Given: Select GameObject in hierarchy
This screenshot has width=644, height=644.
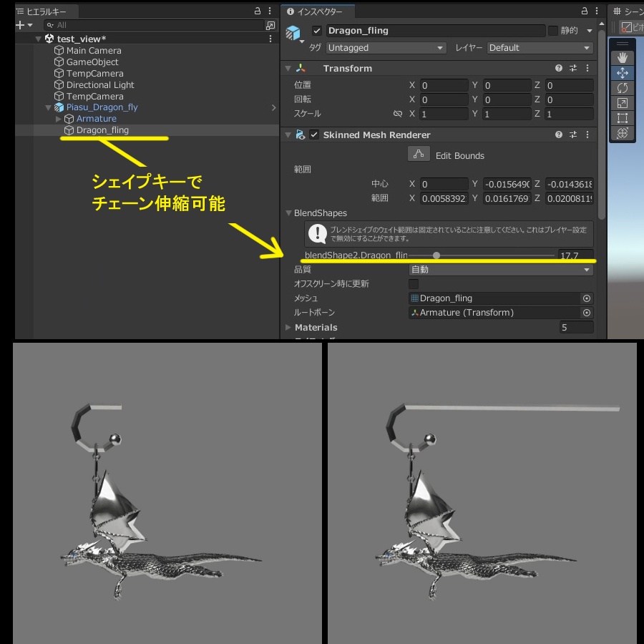Looking at the screenshot, I should 92,62.
